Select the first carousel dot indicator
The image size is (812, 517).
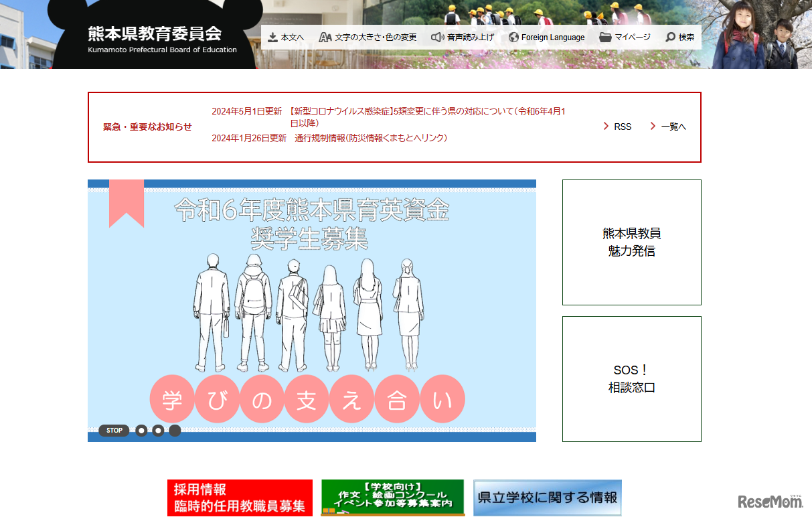click(x=141, y=431)
